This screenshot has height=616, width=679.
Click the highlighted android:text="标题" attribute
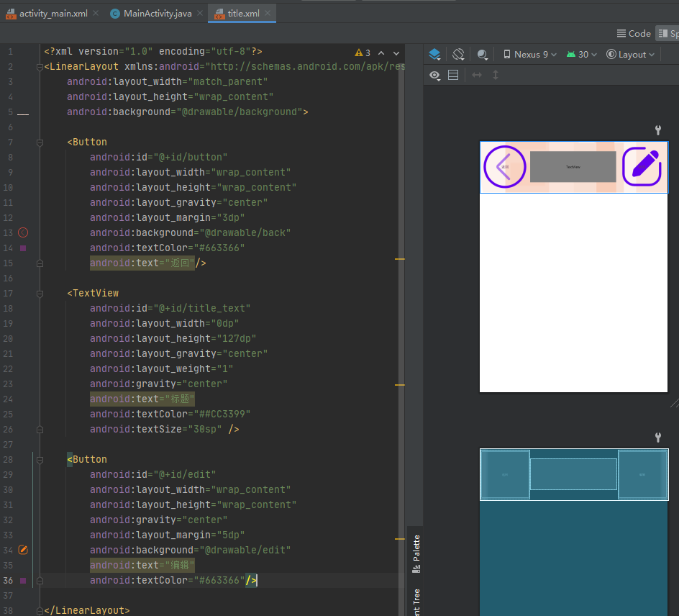pos(142,399)
